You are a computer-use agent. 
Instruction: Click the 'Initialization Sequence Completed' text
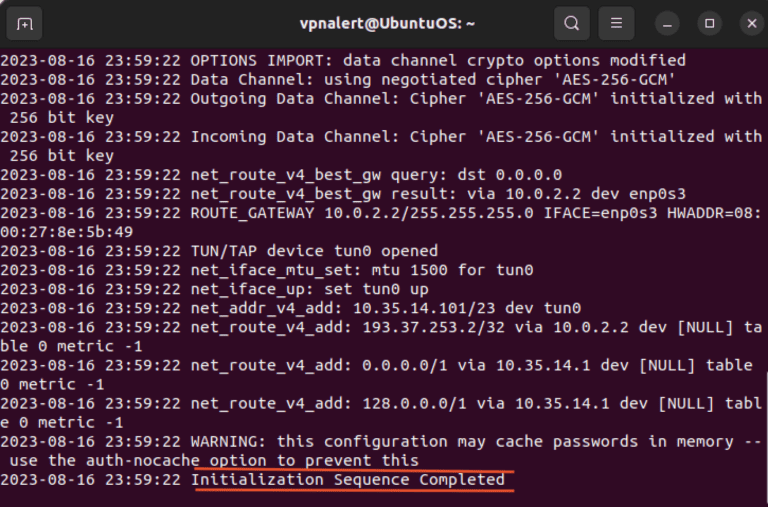(348, 480)
